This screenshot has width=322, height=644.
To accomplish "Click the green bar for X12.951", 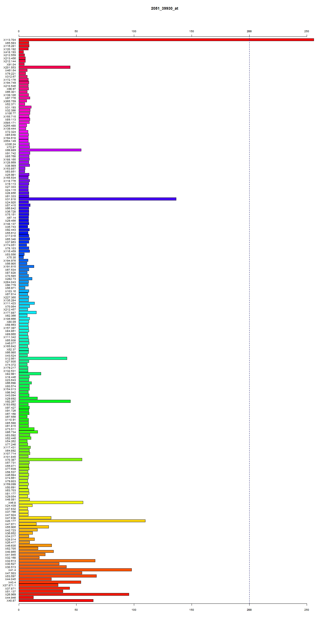I will click(x=43, y=358).
